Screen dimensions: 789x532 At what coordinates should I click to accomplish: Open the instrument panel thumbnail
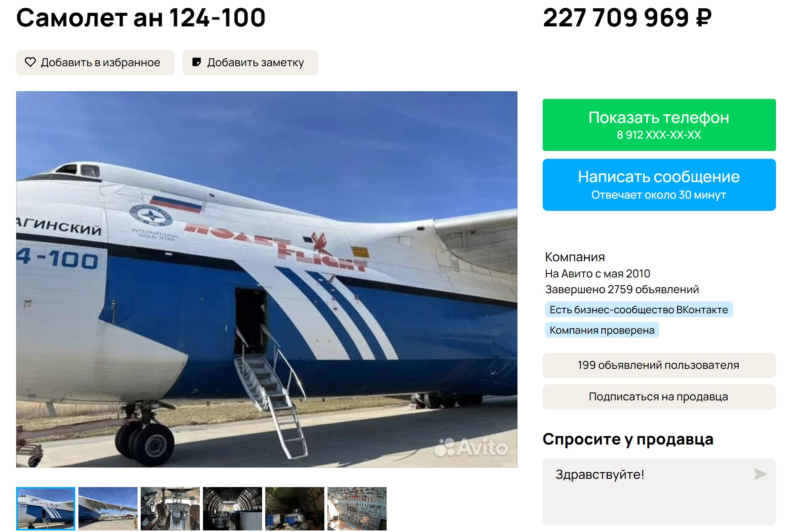pyautogui.click(x=357, y=509)
